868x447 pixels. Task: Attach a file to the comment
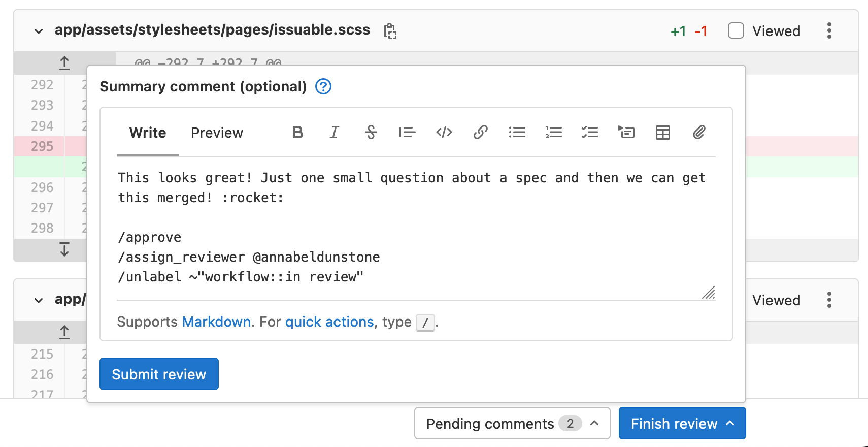[699, 133]
